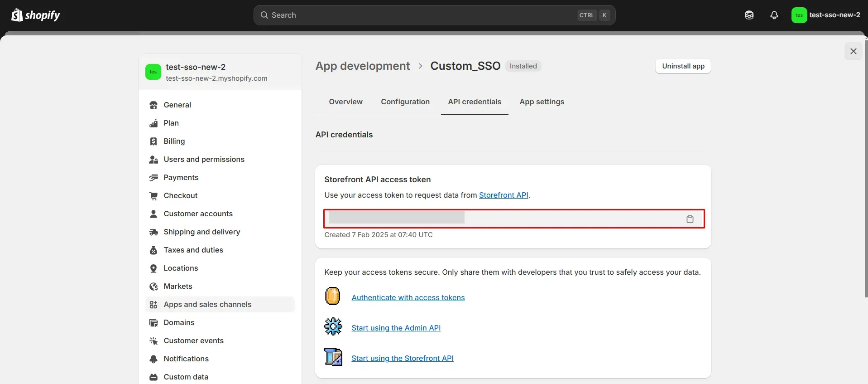Click the Markets globe icon
The image size is (868, 384).
153,287
